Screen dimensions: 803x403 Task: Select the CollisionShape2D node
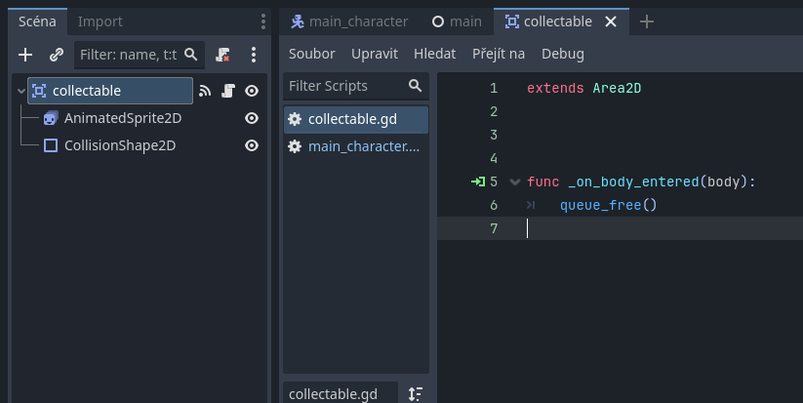coord(120,145)
